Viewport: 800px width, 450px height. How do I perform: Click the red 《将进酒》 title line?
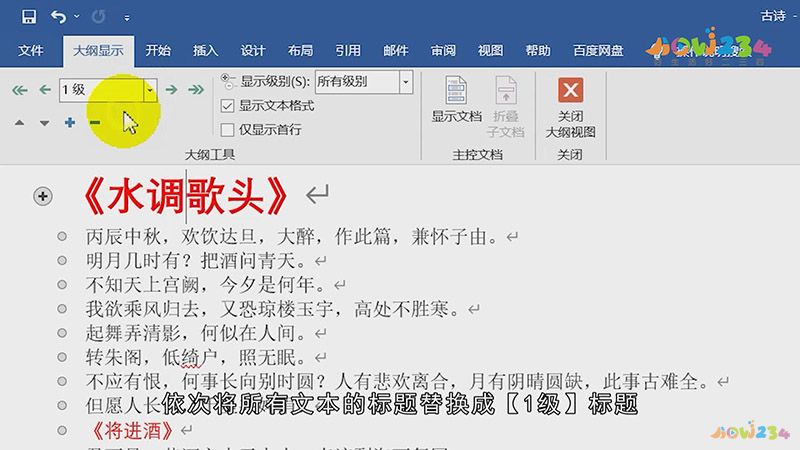(x=132, y=431)
